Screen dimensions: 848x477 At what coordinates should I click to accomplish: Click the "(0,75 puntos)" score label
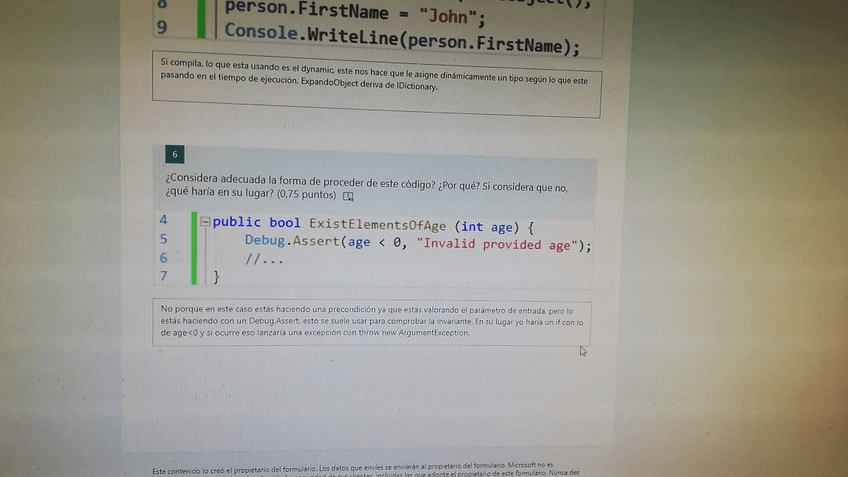306,195
